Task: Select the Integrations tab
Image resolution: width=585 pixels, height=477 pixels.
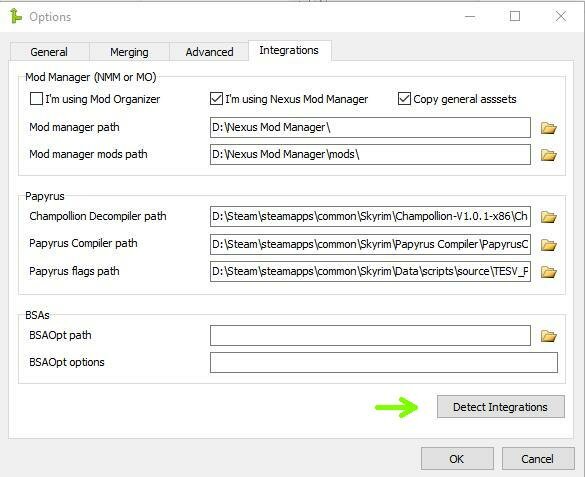Action: [290, 50]
